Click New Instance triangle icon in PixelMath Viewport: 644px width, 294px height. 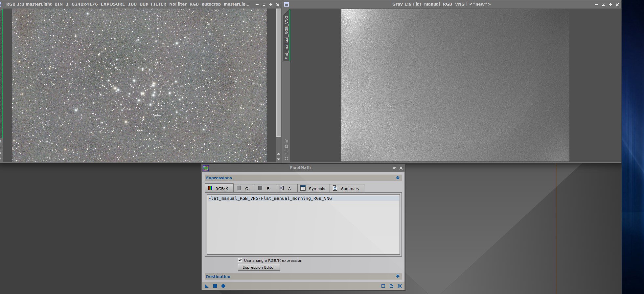pyautogui.click(x=207, y=286)
